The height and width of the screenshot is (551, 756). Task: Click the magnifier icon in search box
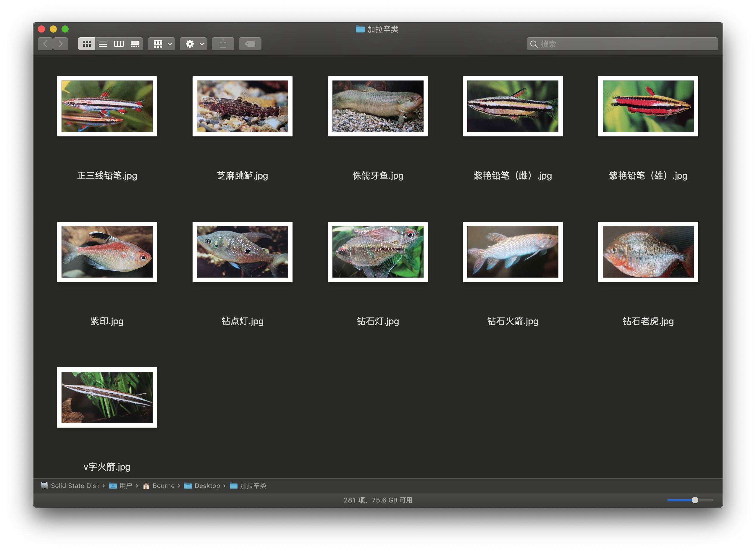point(534,44)
